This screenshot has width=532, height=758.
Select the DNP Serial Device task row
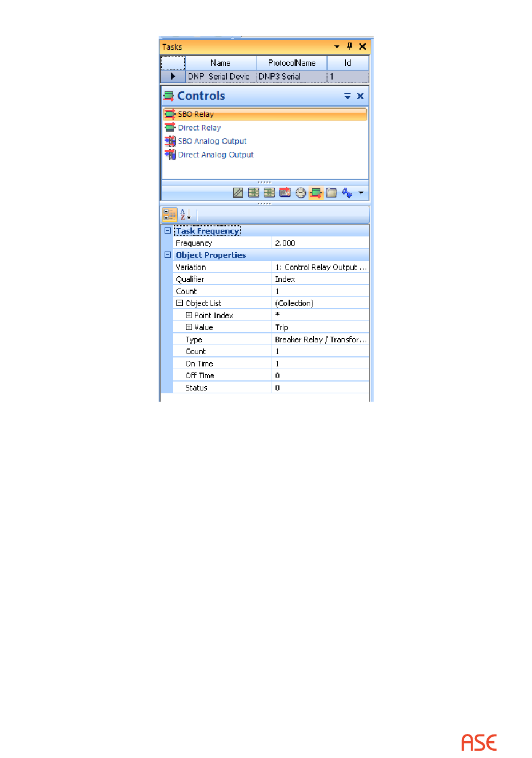coord(219,76)
